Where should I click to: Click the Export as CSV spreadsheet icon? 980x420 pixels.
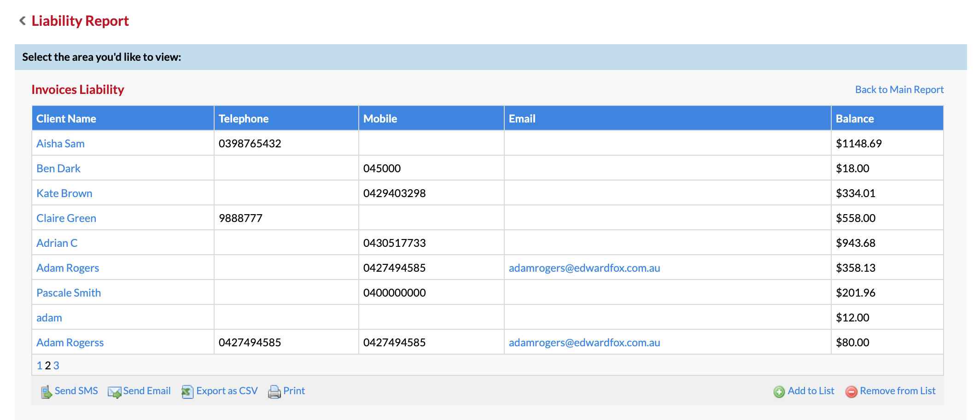coord(187,391)
